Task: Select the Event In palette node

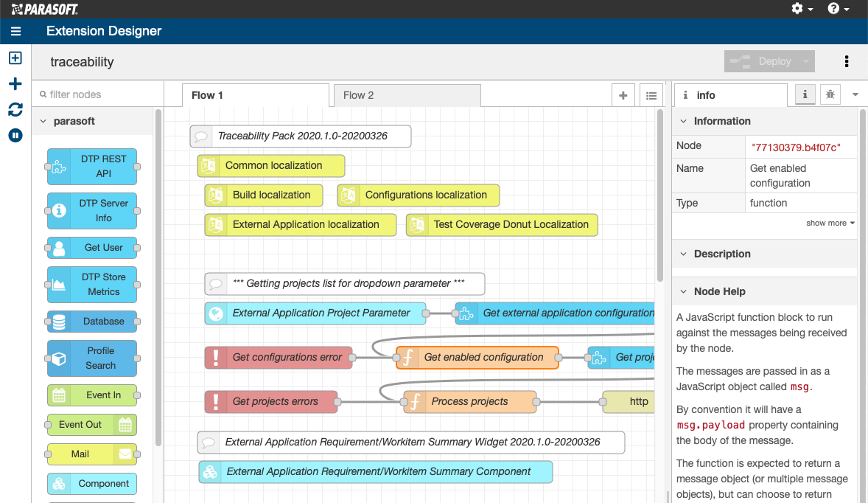Action: (x=92, y=395)
